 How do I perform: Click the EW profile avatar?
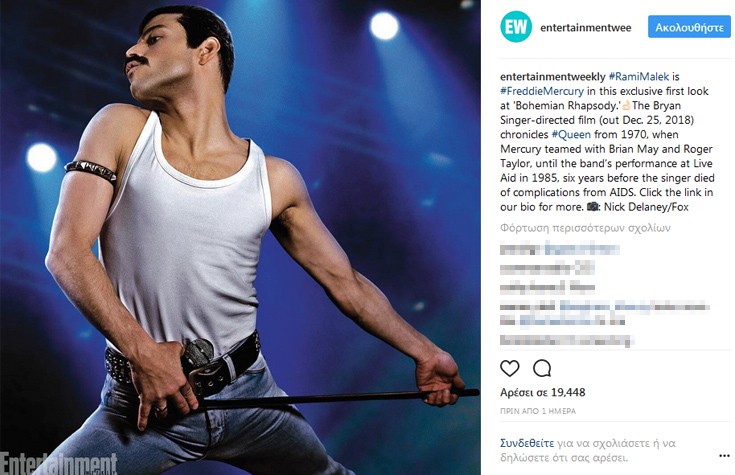click(x=516, y=27)
